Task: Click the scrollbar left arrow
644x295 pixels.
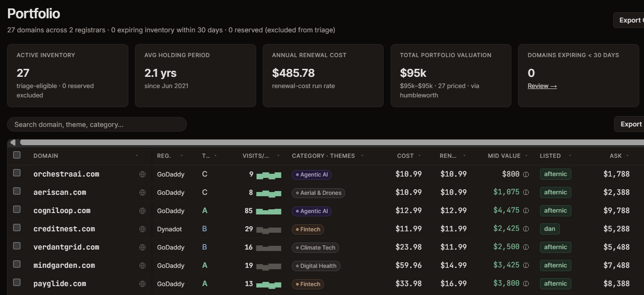Action: [x=13, y=142]
